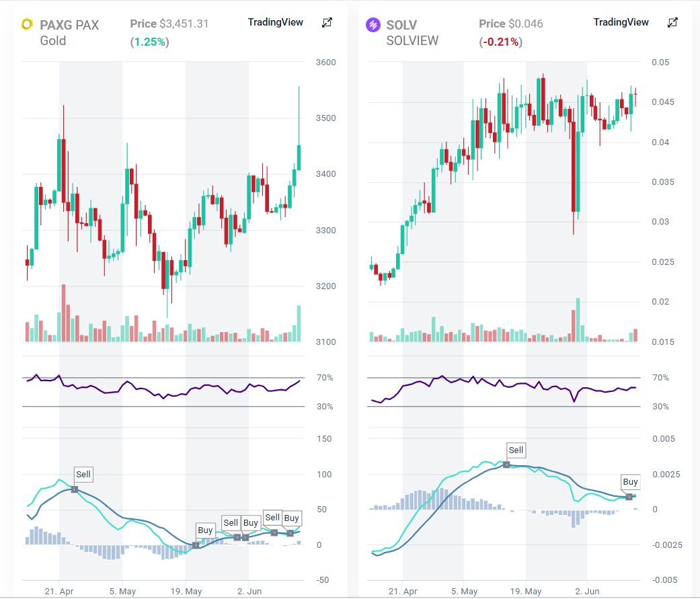Open the PAXG PAX Gold title

pyautogui.click(x=69, y=32)
